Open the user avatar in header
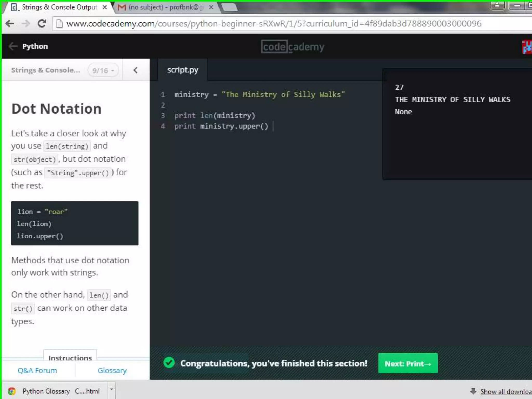The image size is (532, 399). point(527,47)
